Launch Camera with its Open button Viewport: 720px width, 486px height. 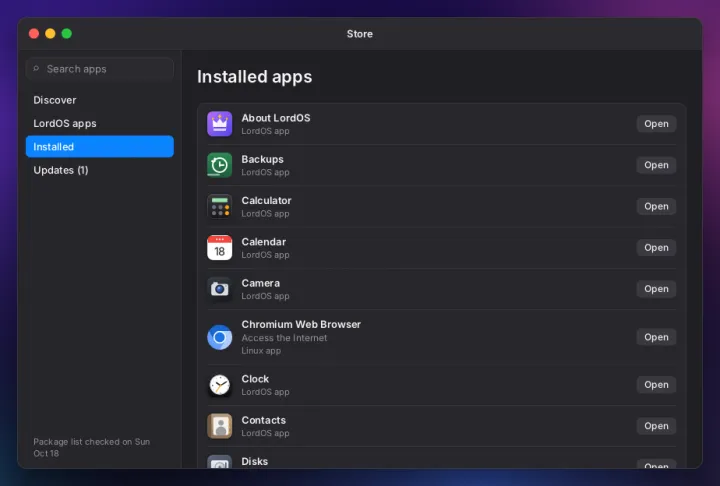pyautogui.click(x=656, y=289)
